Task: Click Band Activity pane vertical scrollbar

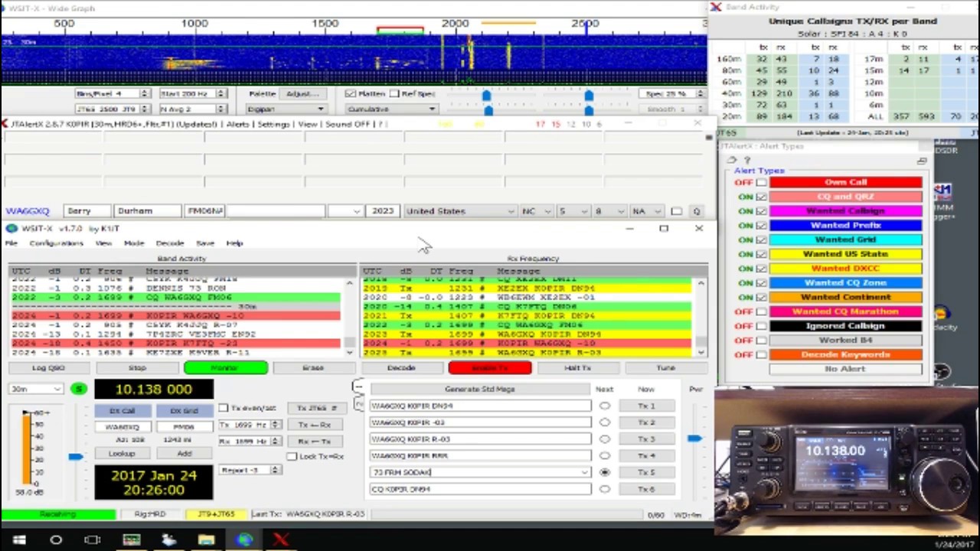Action: point(350,318)
